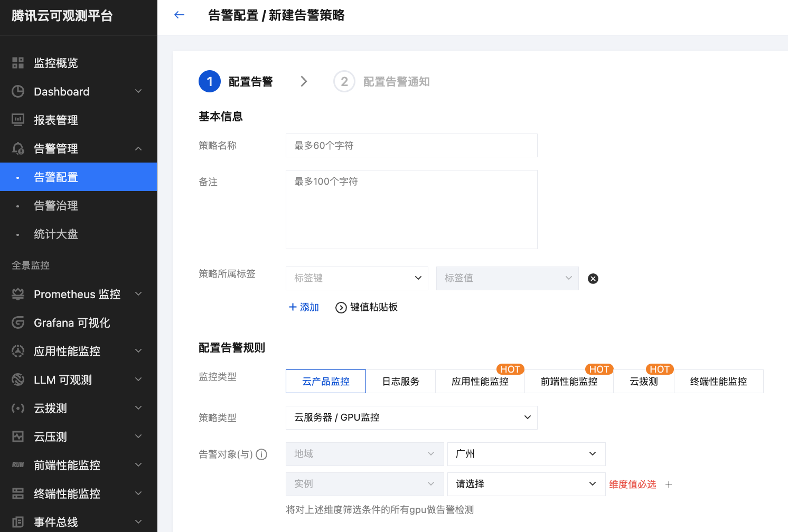Open 监控概览 in the sidebar
Screen dimensions: 788x532
(79, 63)
